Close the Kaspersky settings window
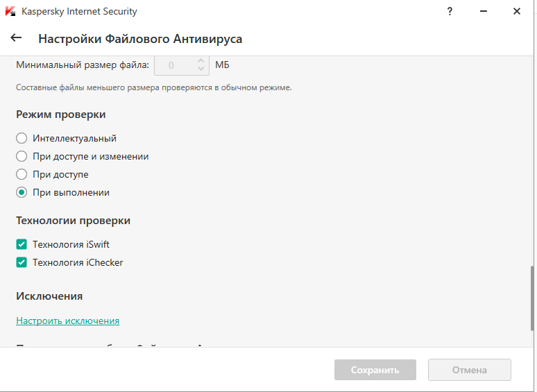This screenshot has height=392, width=537. point(517,11)
